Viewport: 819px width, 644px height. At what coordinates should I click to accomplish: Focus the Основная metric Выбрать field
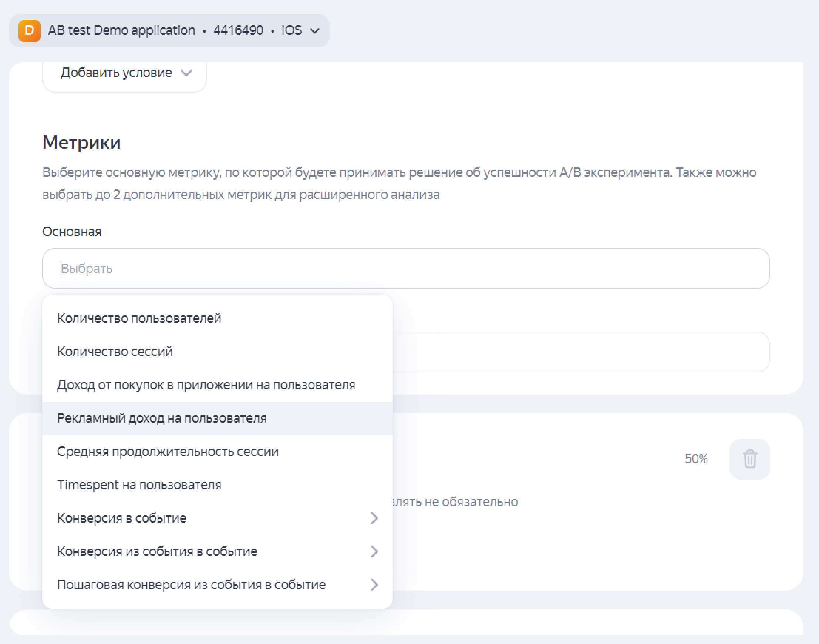pyautogui.click(x=405, y=268)
